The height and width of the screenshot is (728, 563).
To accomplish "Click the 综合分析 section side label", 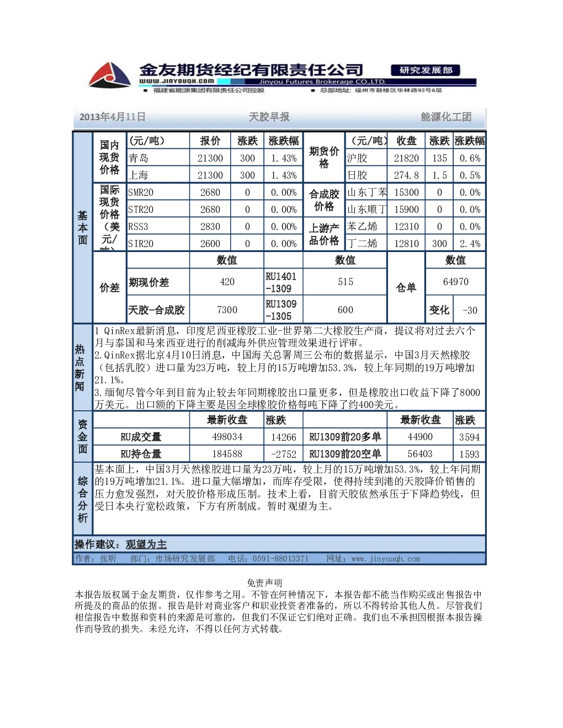I will click(x=82, y=499).
